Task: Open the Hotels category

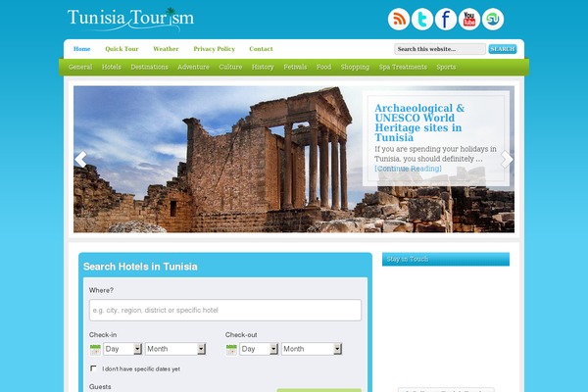Action: (112, 67)
